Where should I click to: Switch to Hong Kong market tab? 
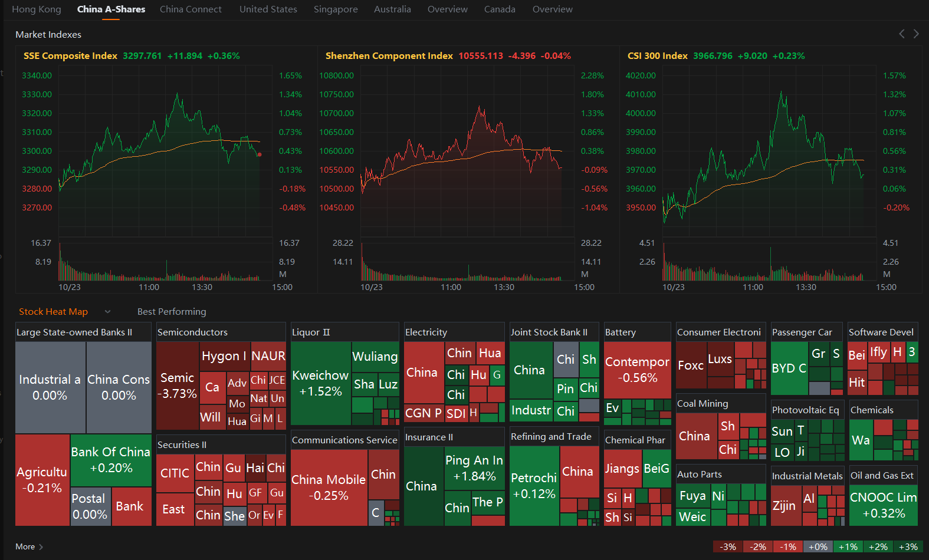[37, 9]
